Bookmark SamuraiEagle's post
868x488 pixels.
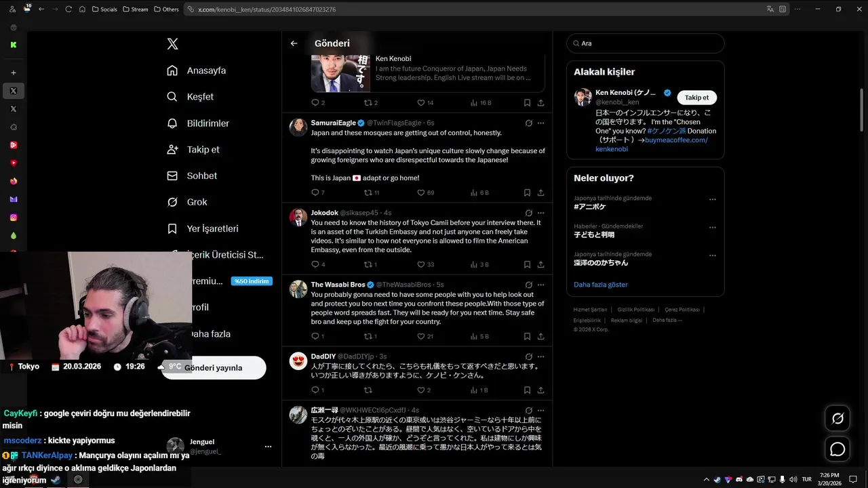click(x=527, y=193)
